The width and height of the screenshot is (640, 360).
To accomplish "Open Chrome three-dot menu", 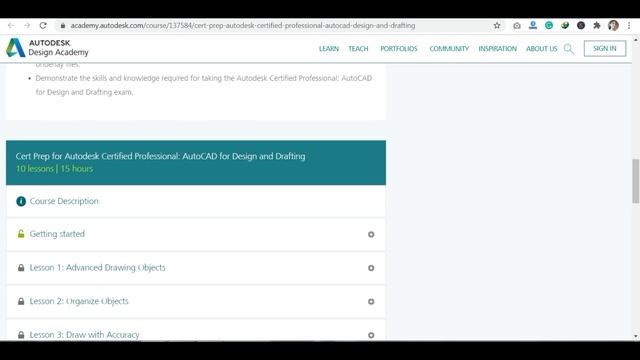I will coord(629,25).
